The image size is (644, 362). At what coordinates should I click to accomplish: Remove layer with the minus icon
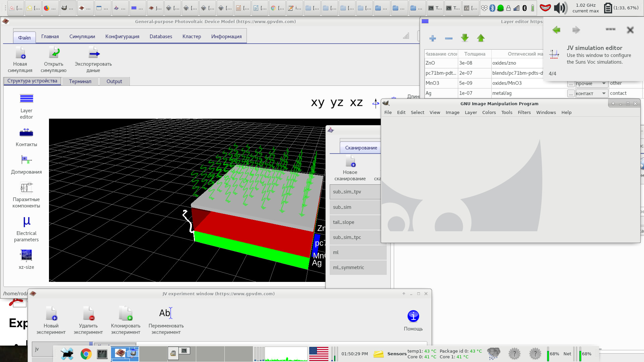coord(449,38)
